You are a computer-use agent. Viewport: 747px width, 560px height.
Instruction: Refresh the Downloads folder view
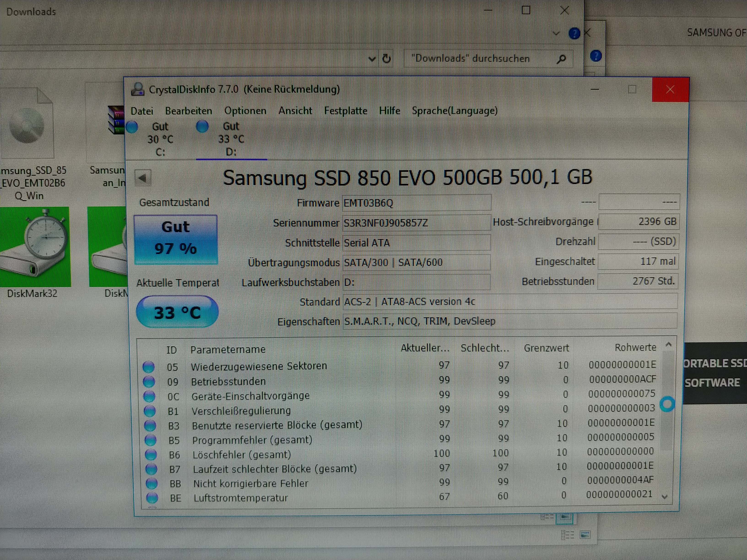387,59
